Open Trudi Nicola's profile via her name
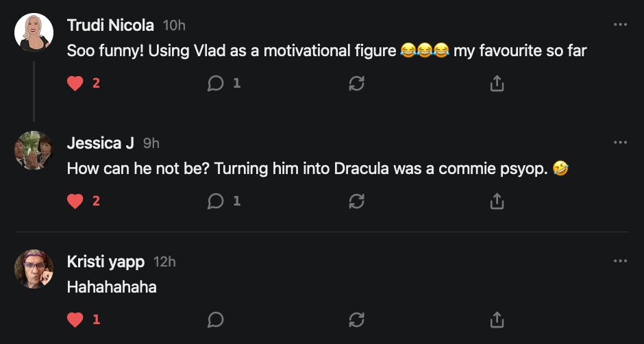644x344 pixels. pyautogui.click(x=110, y=25)
